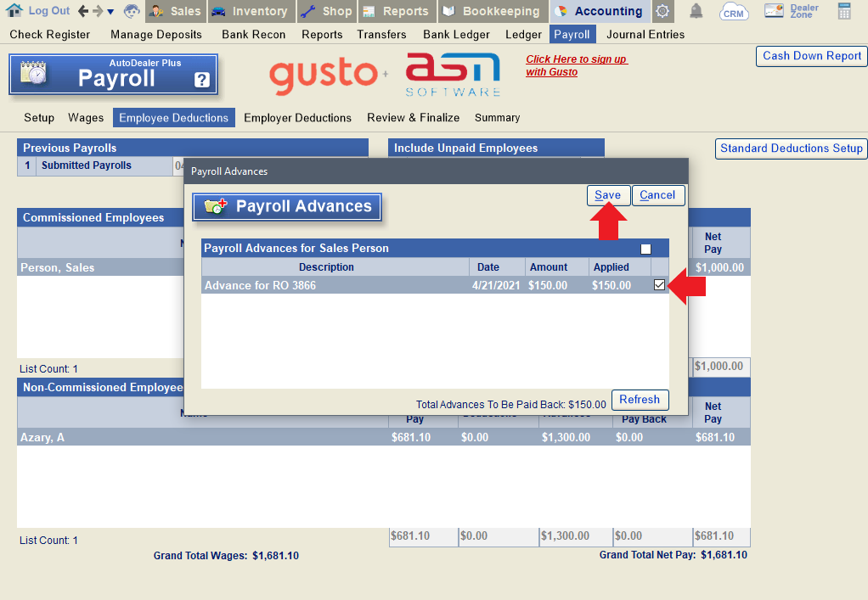The height and width of the screenshot is (600, 868).
Task: Click the ASN Software logo
Action: coord(453,75)
